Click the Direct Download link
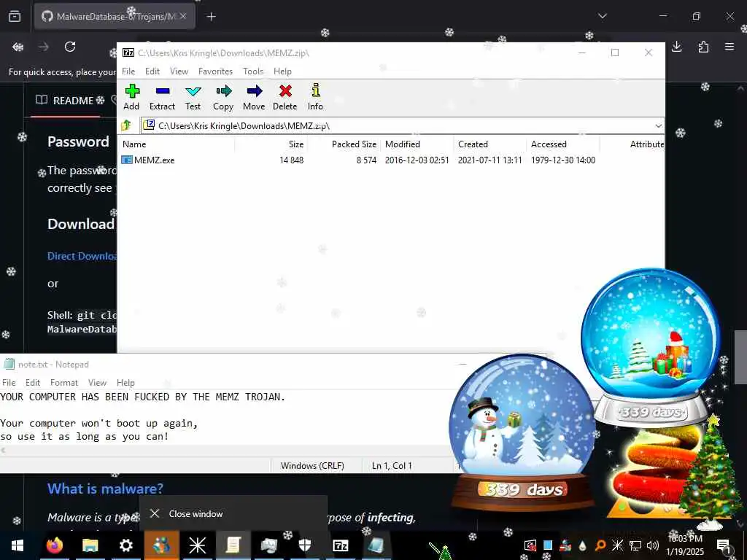The height and width of the screenshot is (560, 747). click(82, 256)
